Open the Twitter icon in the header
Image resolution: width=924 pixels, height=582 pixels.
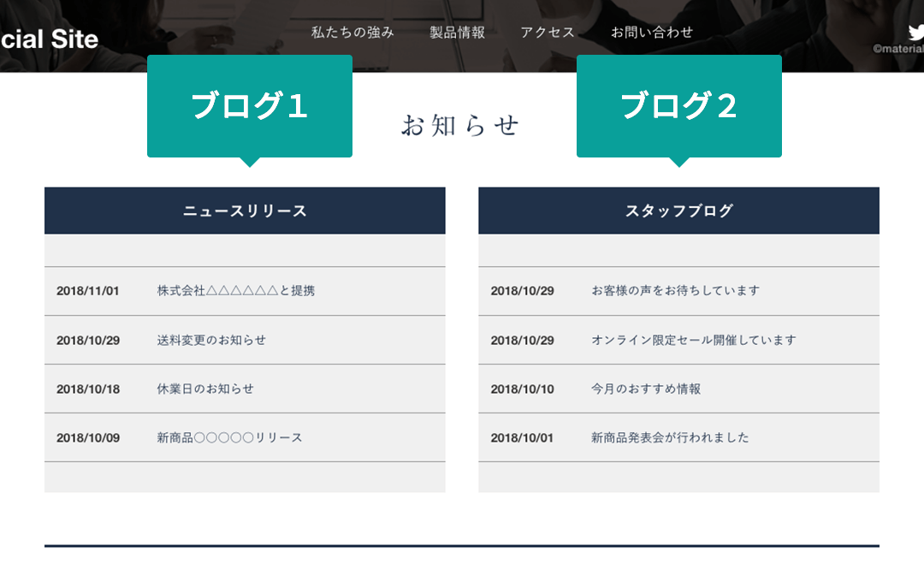(x=918, y=30)
